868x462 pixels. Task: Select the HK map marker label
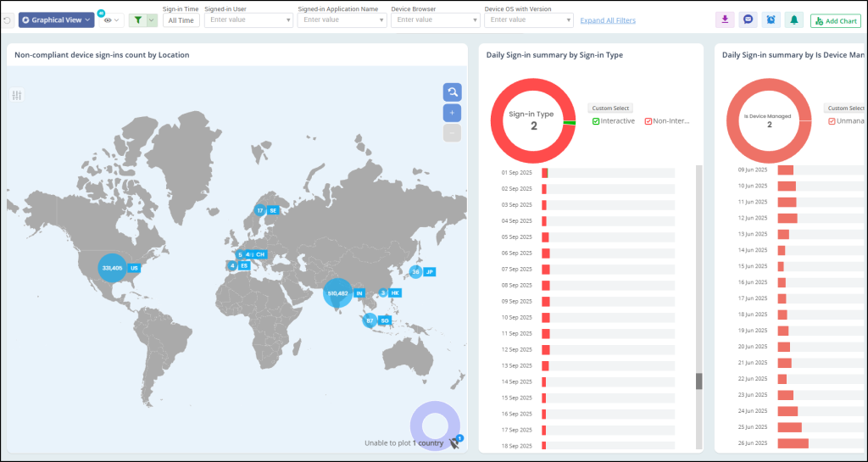click(395, 292)
